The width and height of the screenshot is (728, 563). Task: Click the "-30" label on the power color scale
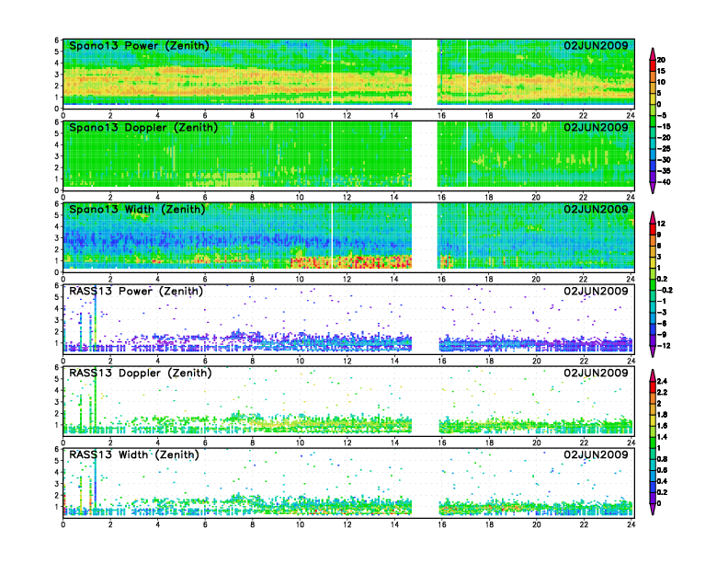[664, 160]
